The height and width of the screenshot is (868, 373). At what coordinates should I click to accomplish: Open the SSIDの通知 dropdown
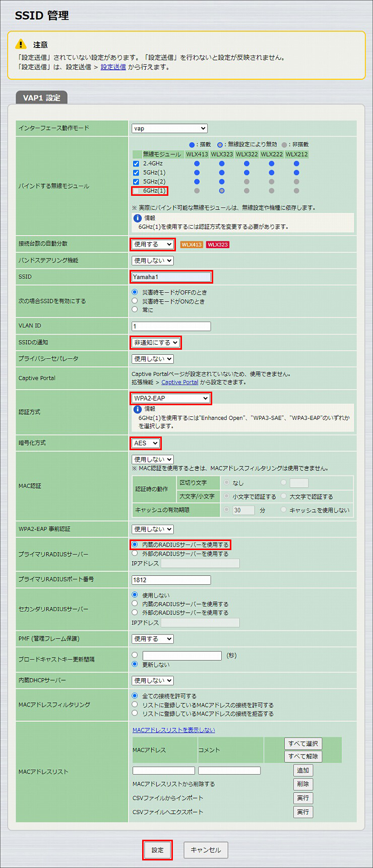[x=156, y=343]
